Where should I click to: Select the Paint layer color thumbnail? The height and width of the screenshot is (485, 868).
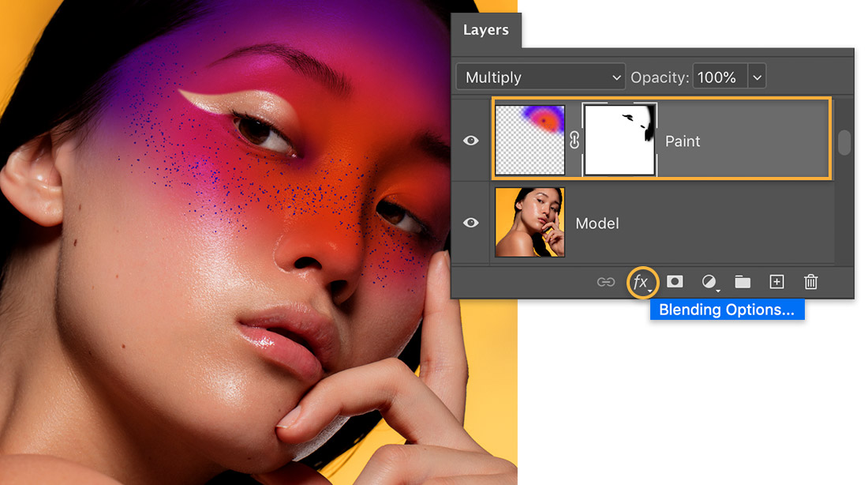click(x=529, y=141)
